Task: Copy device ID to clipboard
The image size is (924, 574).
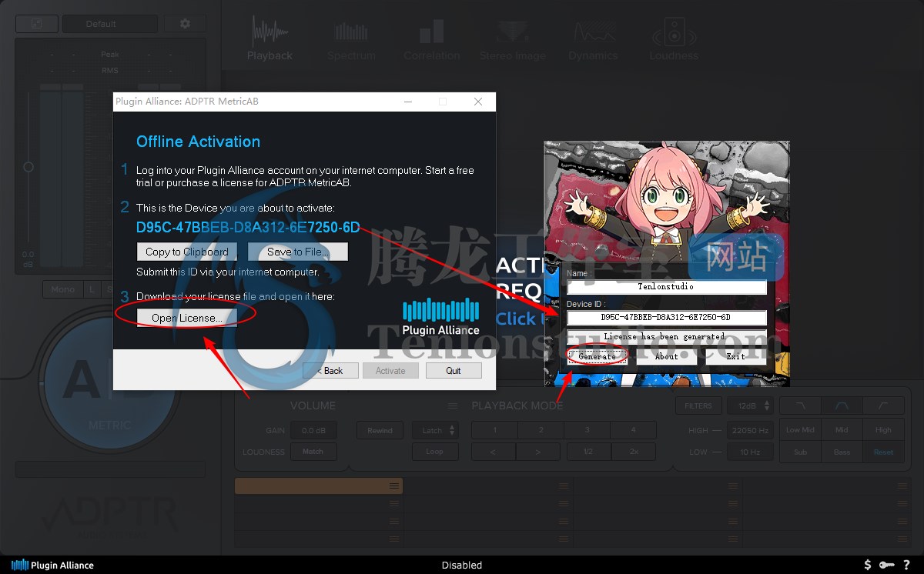Action: pos(187,252)
